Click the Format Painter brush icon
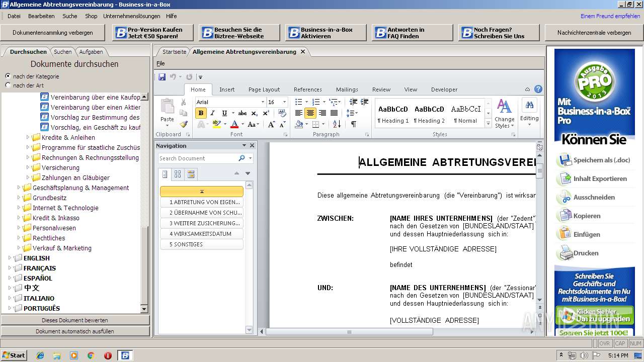The image size is (644, 362). pyautogui.click(x=183, y=124)
